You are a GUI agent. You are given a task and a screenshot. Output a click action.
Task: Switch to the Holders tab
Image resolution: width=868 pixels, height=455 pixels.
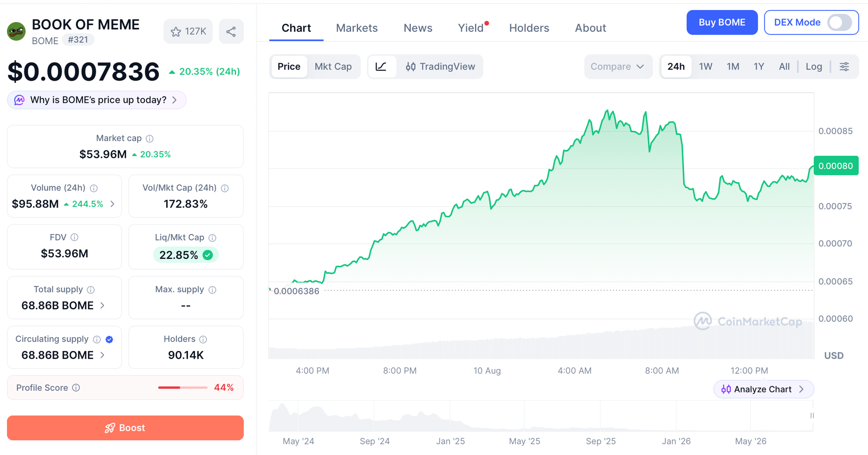click(x=529, y=28)
